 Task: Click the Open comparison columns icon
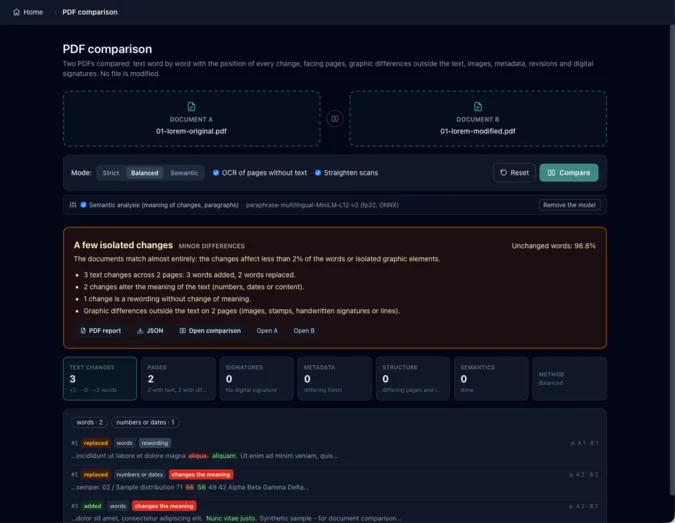(x=183, y=331)
